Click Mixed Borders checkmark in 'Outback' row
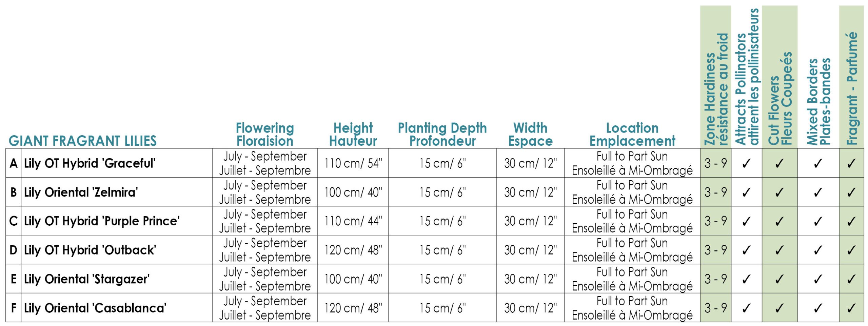This screenshot has height=326, width=868. [x=818, y=250]
